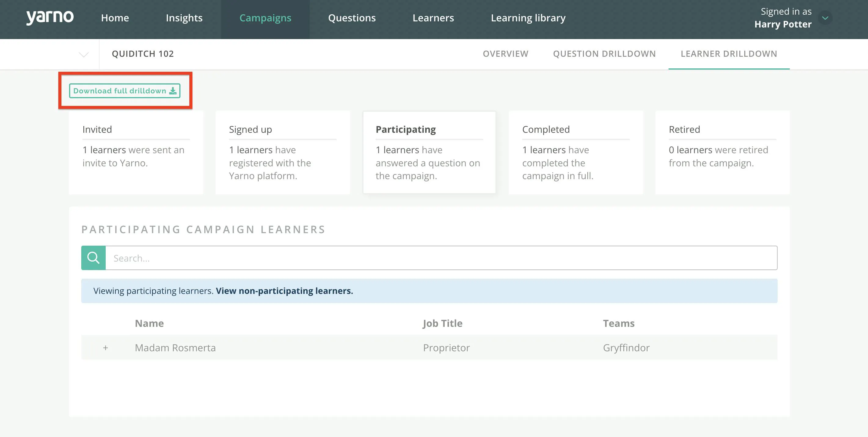This screenshot has height=437, width=868.
Task: Go to Insights in top navigation
Action: click(184, 18)
